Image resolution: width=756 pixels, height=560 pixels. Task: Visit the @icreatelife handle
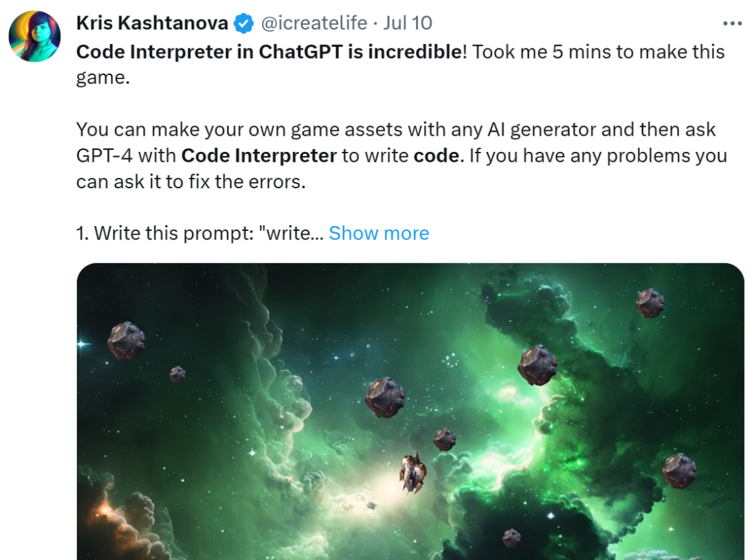314,23
